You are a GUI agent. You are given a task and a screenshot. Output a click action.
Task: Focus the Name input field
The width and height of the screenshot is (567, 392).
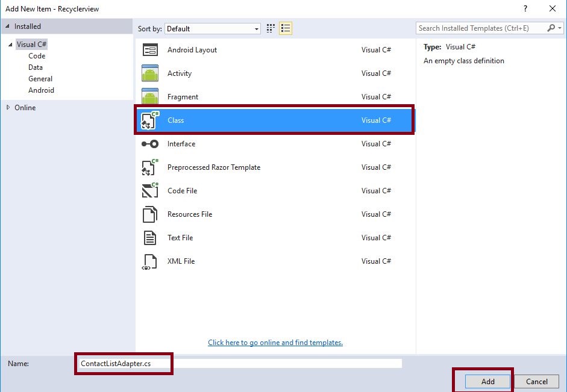click(240, 364)
